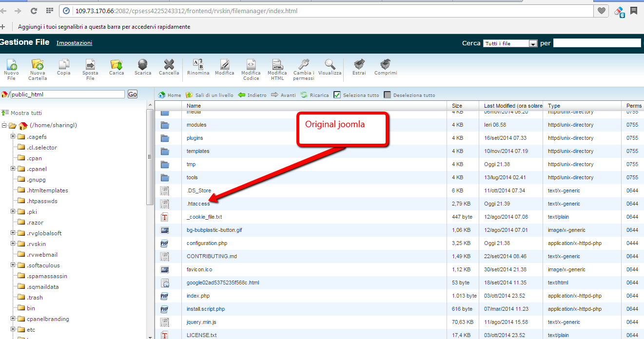Expand the .softaculous folder node

13,265
